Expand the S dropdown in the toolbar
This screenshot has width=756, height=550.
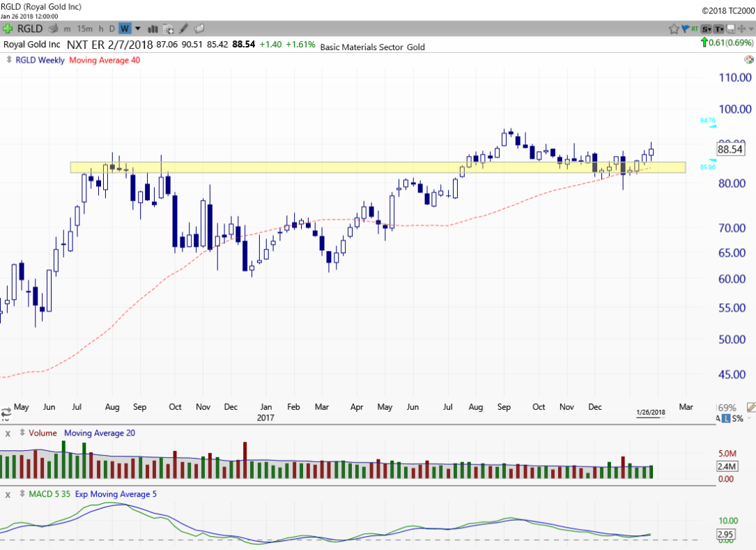[x=707, y=29]
